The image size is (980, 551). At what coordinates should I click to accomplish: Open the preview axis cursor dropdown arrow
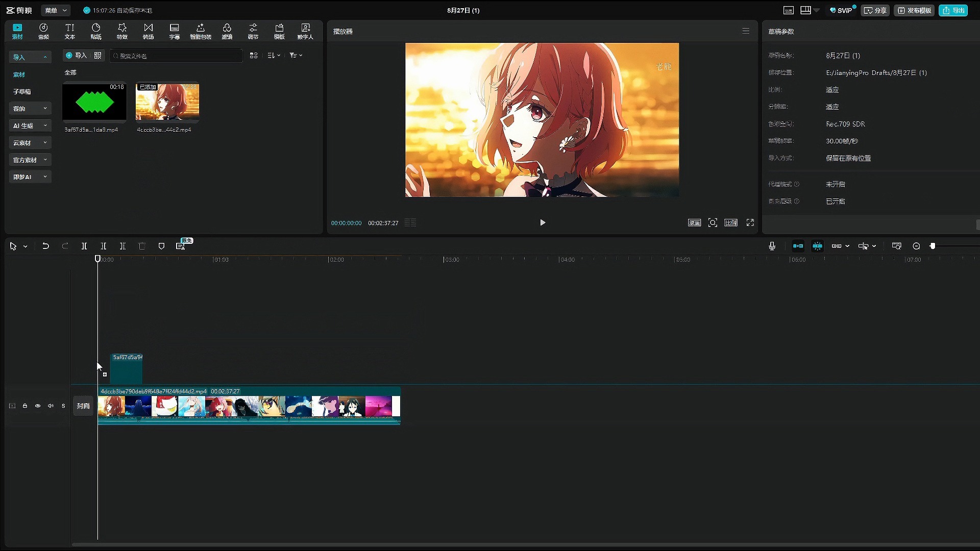point(874,246)
